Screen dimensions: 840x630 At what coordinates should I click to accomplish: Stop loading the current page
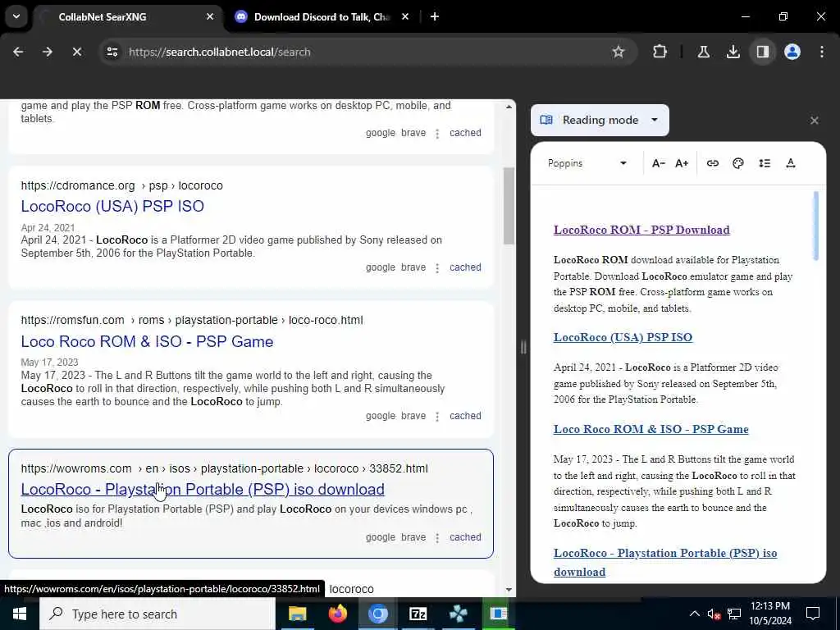point(77,52)
